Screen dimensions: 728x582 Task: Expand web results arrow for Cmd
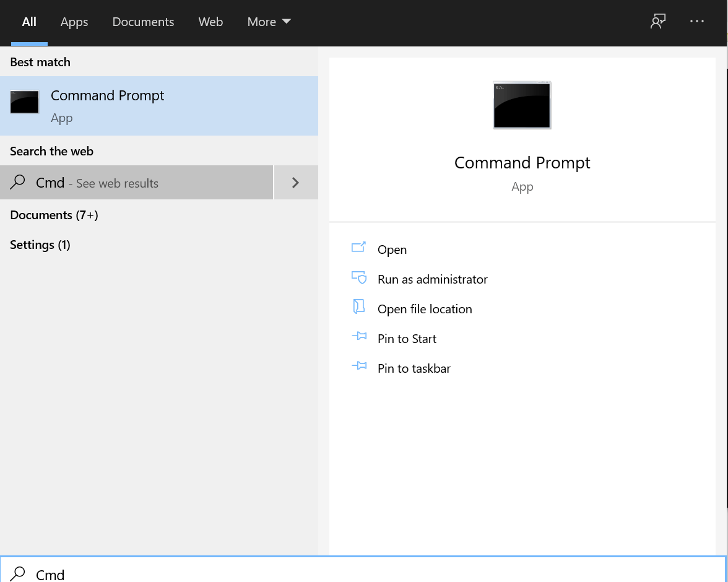pos(296,183)
